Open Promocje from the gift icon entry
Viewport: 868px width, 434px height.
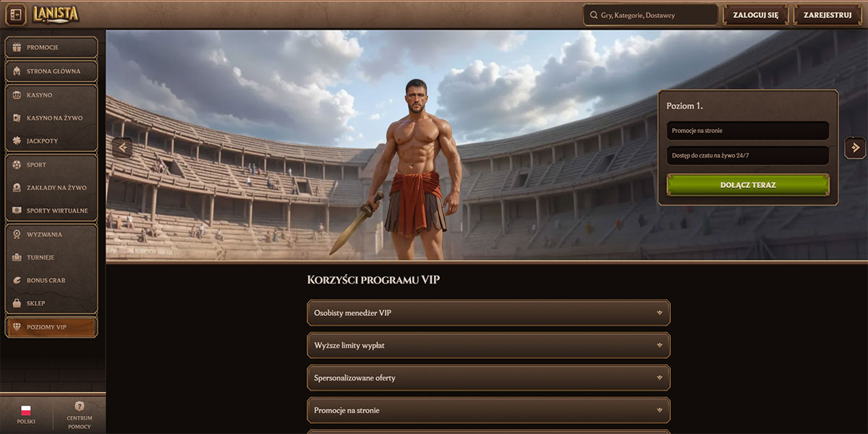(x=51, y=48)
